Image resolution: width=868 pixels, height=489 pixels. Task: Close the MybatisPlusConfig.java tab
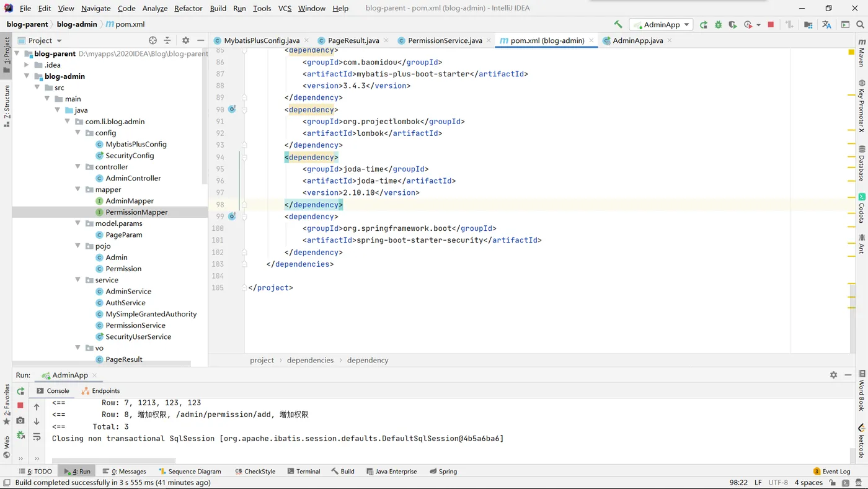(306, 40)
